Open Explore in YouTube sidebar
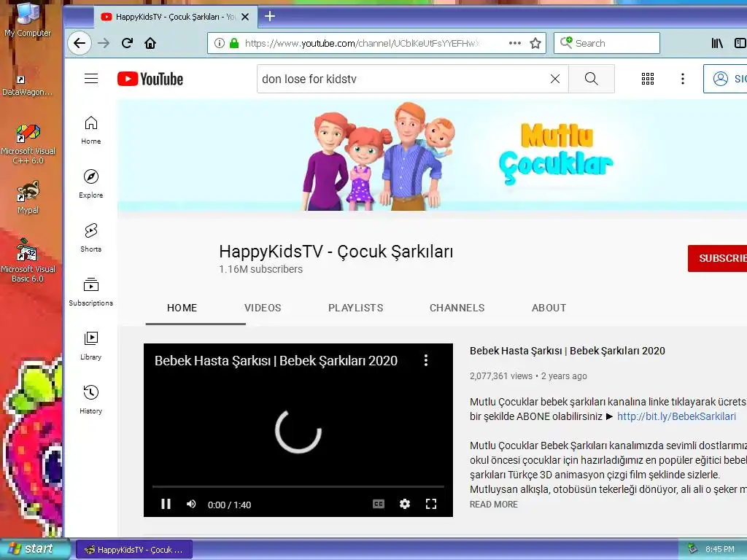 pos(91,184)
